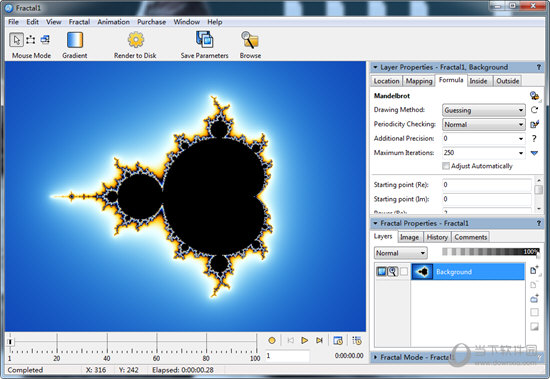Open the Fractal menu
The height and width of the screenshot is (379, 550).
click(79, 22)
